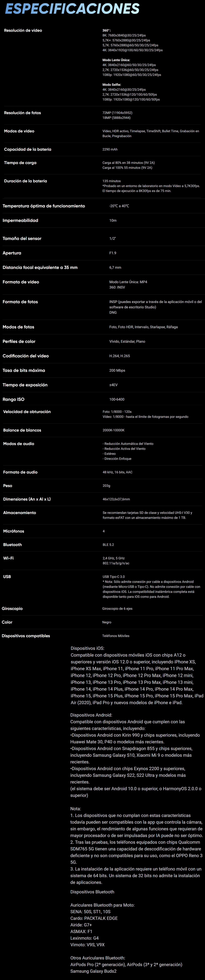Viewport: 205px width, 980px height.
Task: Select the Resolución de vídeo label
Action: [x=23, y=30]
